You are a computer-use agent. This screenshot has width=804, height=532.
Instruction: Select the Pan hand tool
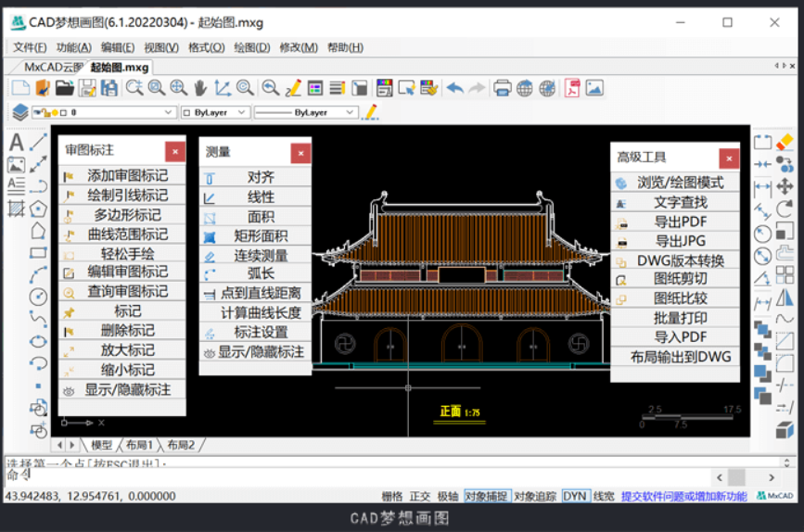200,88
